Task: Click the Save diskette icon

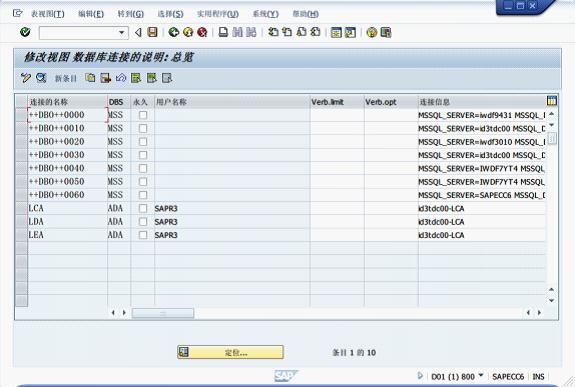Action: coord(153,32)
